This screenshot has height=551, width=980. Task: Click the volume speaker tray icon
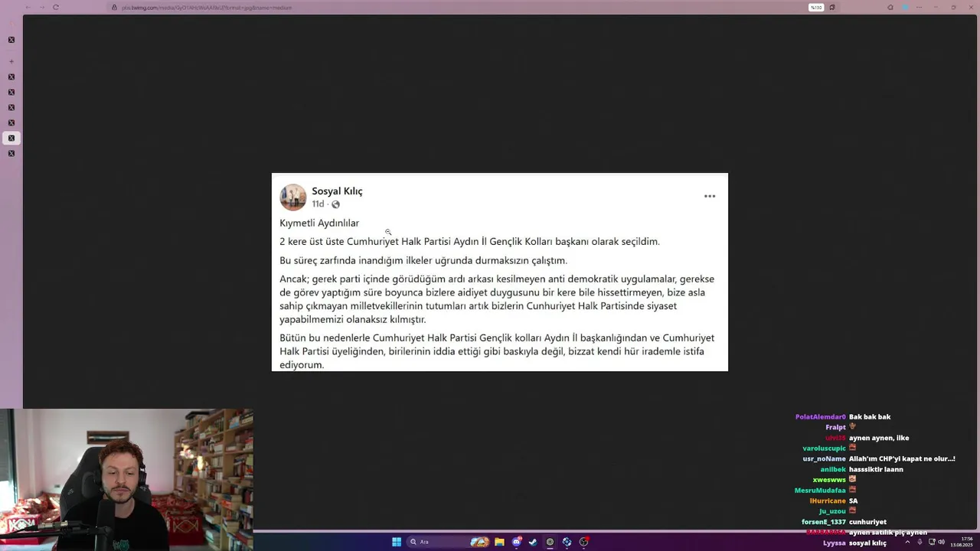[941, 542]
